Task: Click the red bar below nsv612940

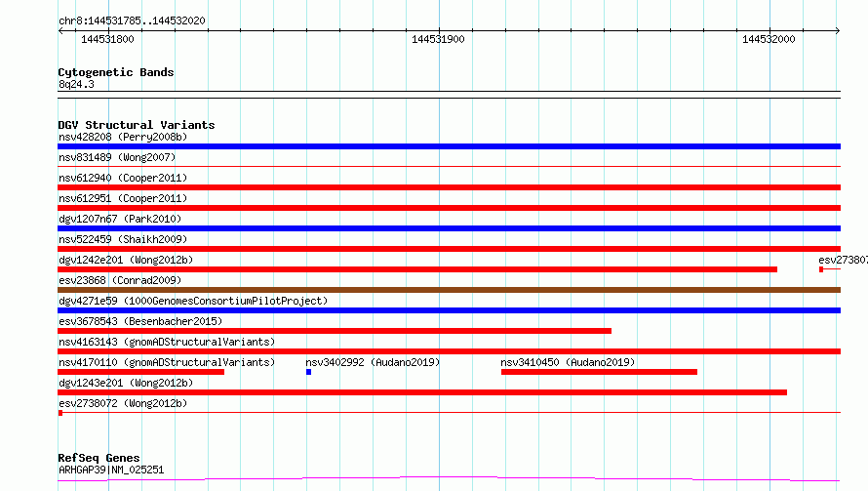Action: tap(449, 187)
